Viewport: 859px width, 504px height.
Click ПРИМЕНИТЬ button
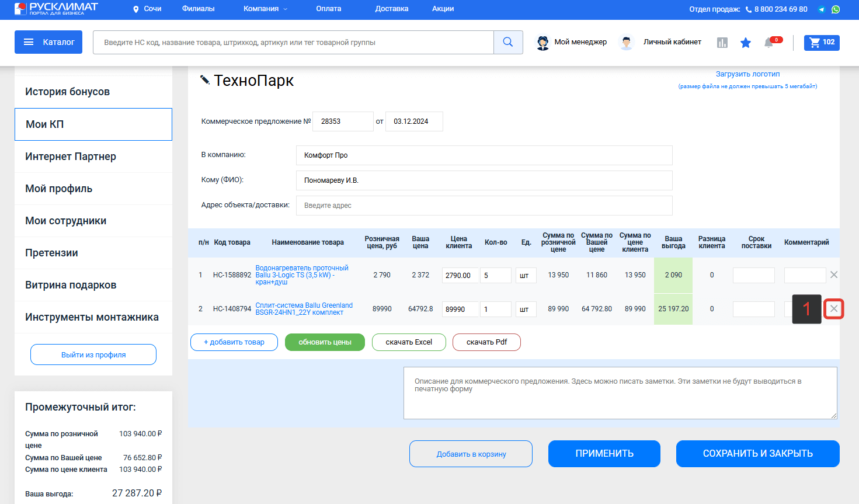point(604,454)
